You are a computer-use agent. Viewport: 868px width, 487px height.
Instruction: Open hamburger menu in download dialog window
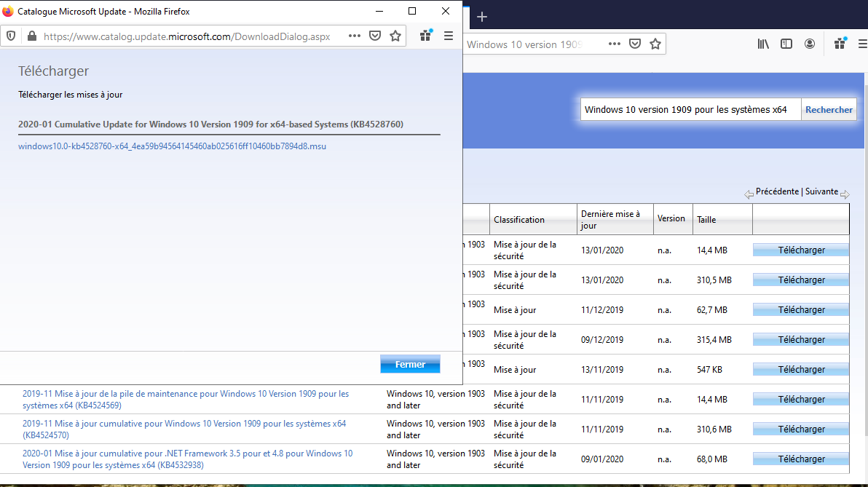(449, 36)
